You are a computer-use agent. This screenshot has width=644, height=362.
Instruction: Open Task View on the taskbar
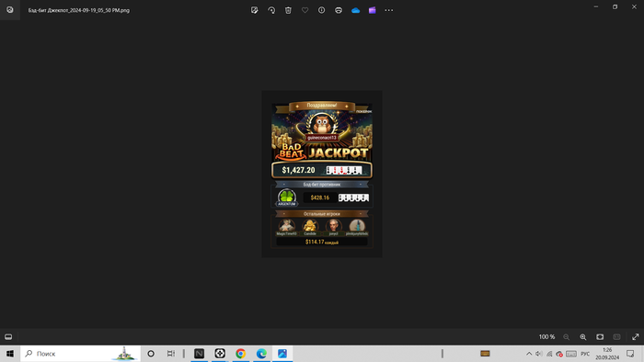(x=171, y=354)
